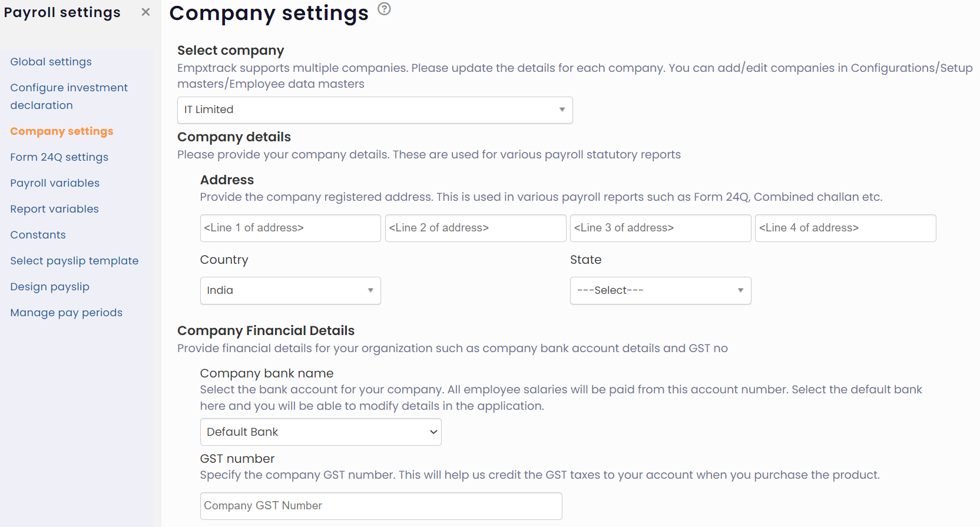Go to Design payslip

pos(49,286)
